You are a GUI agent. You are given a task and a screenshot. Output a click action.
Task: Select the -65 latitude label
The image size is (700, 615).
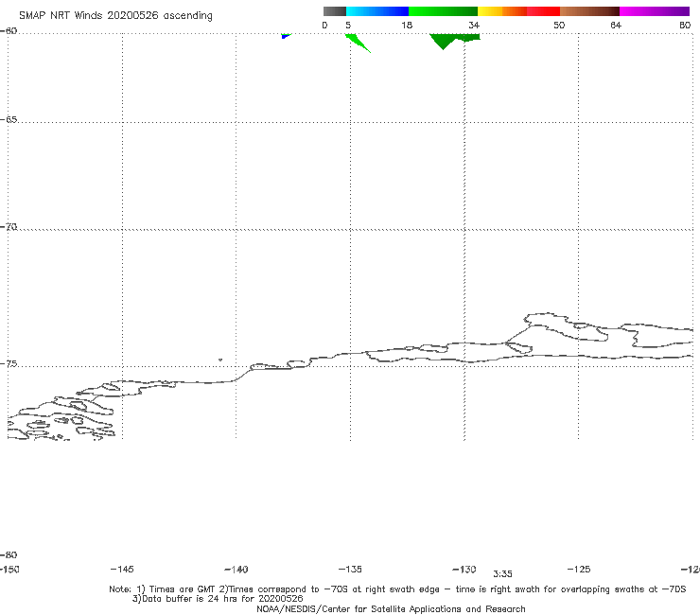pos(9,120)
